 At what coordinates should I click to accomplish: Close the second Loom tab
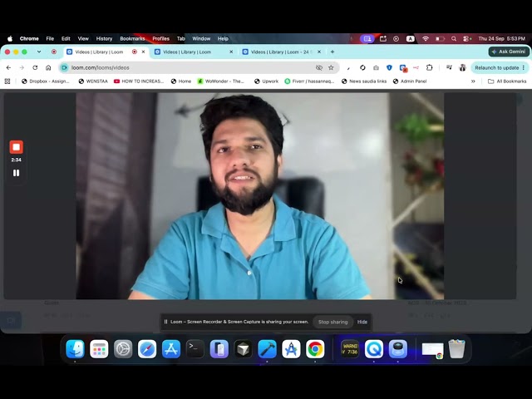231,52
